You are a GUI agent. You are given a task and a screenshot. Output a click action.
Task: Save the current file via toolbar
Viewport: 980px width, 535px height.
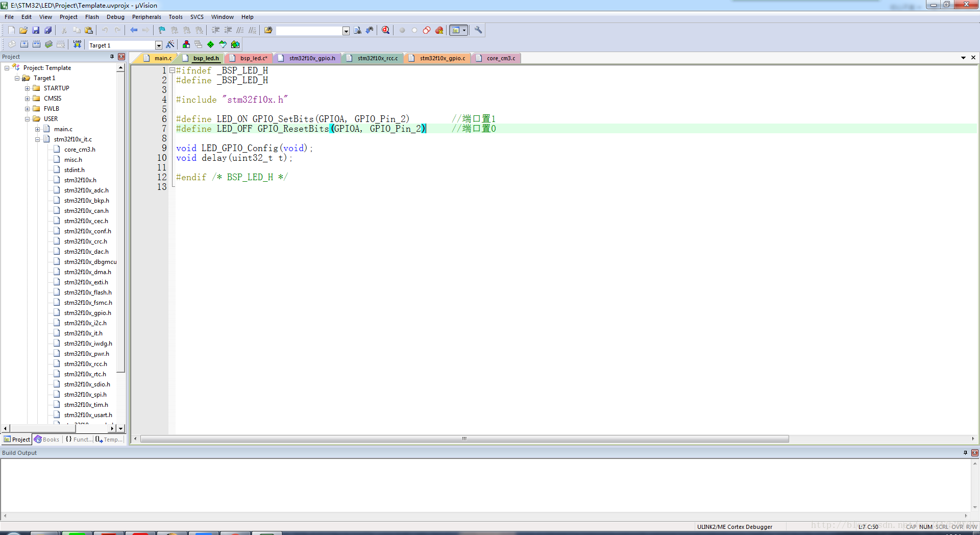pos(36,30)
